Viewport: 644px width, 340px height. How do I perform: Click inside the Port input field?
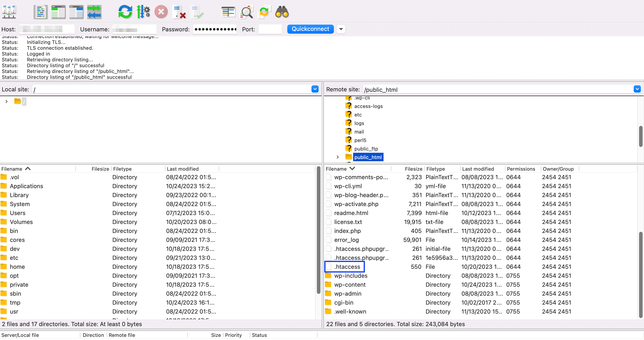tap(270, 29)
